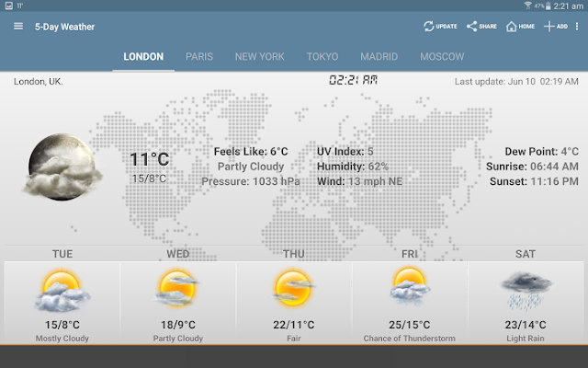Select the TUE day heading

coord(62,254)
